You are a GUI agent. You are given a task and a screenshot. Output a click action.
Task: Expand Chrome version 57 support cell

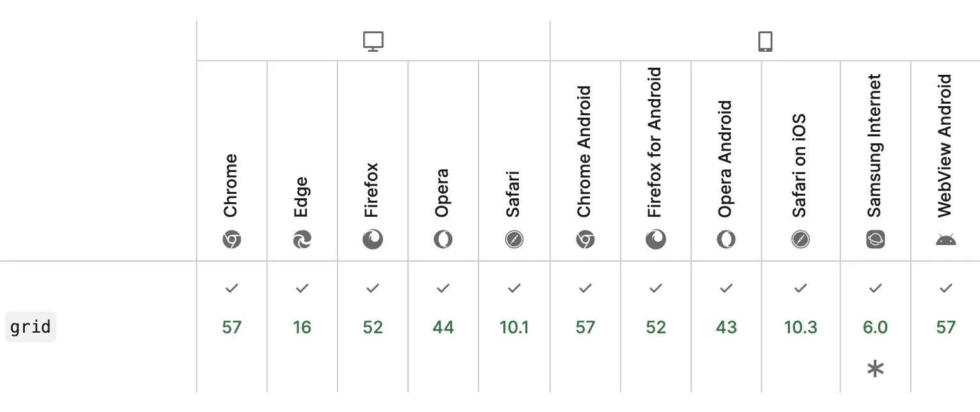click(x=232, y=327)
